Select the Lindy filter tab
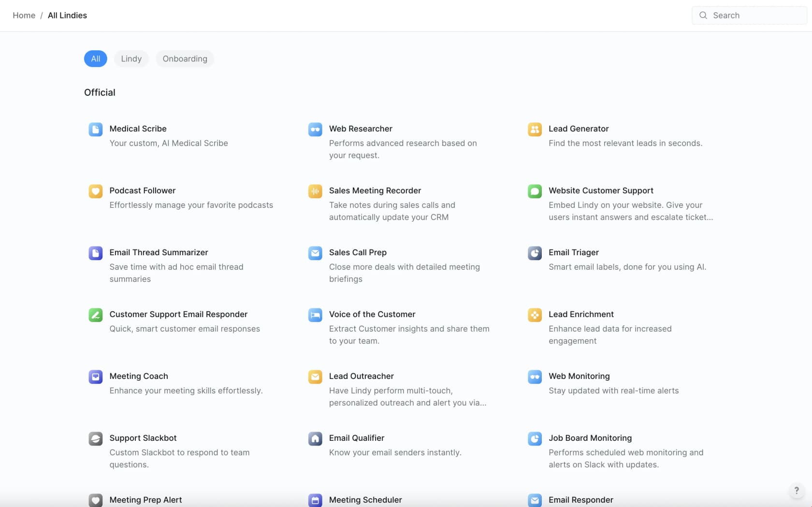Screen dimensions: 812x507 pos(131,58)
